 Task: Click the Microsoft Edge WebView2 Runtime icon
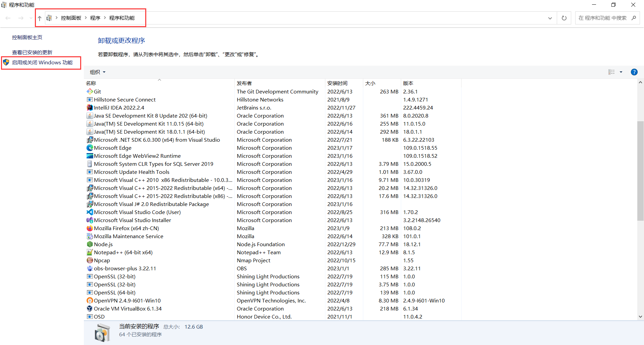pyautogui.click(x=90, y=156)
